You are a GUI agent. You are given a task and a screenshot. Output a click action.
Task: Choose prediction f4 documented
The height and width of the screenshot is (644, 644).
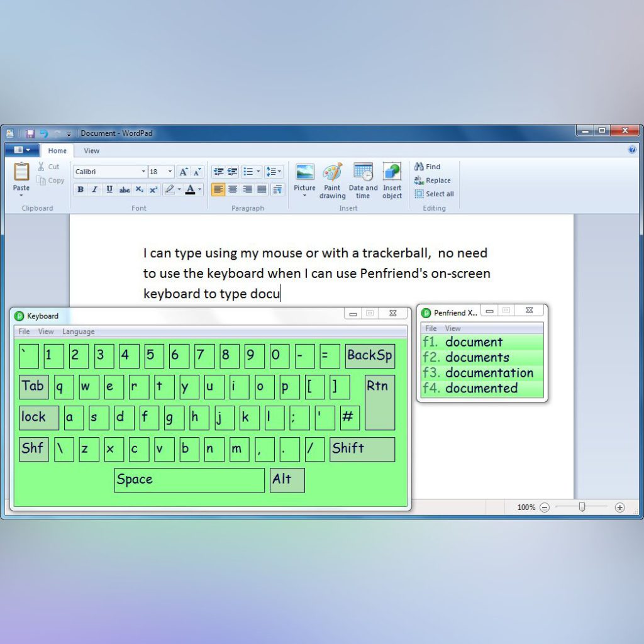(482, 388)
